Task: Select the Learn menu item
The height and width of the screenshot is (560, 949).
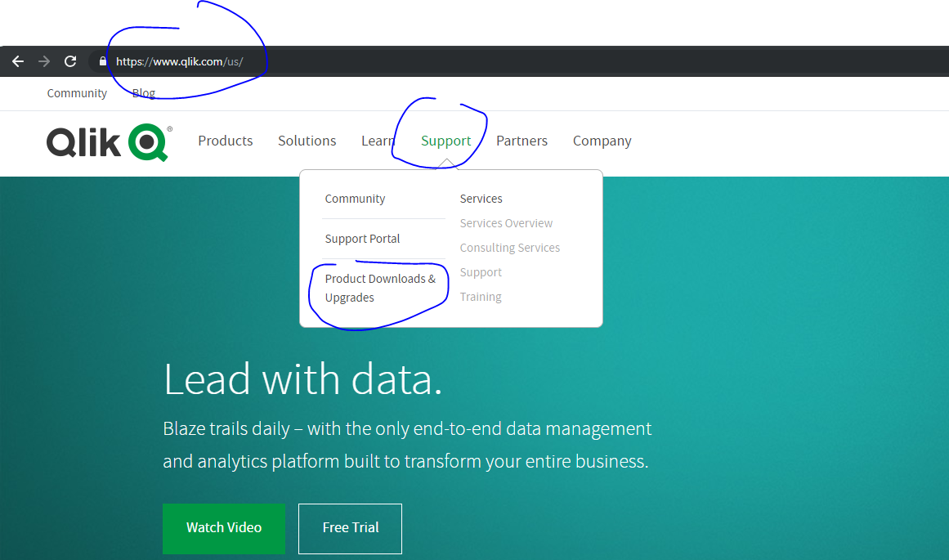Action: coord(378,140)
